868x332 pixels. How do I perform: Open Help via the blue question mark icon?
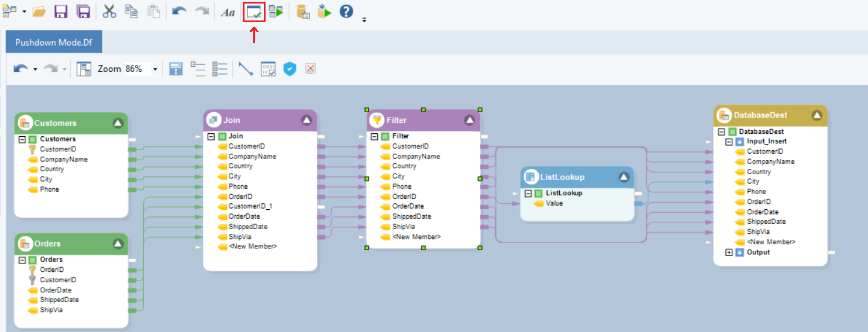[x=346, y=12]
